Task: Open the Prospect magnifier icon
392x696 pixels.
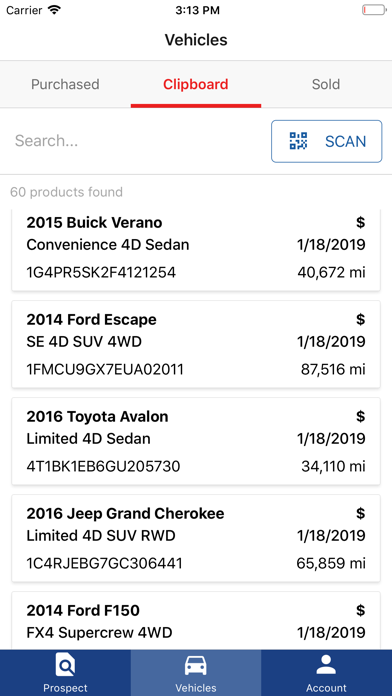Action: coord(65,667)
